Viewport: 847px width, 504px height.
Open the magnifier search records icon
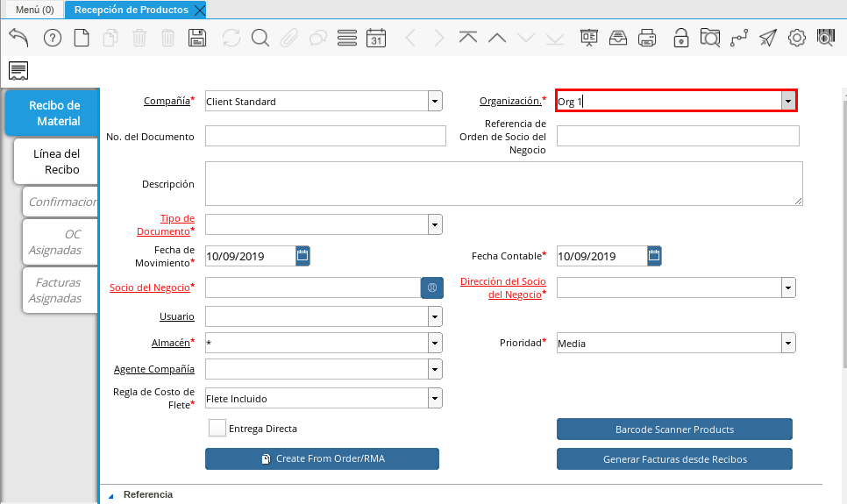coord(260,38)
